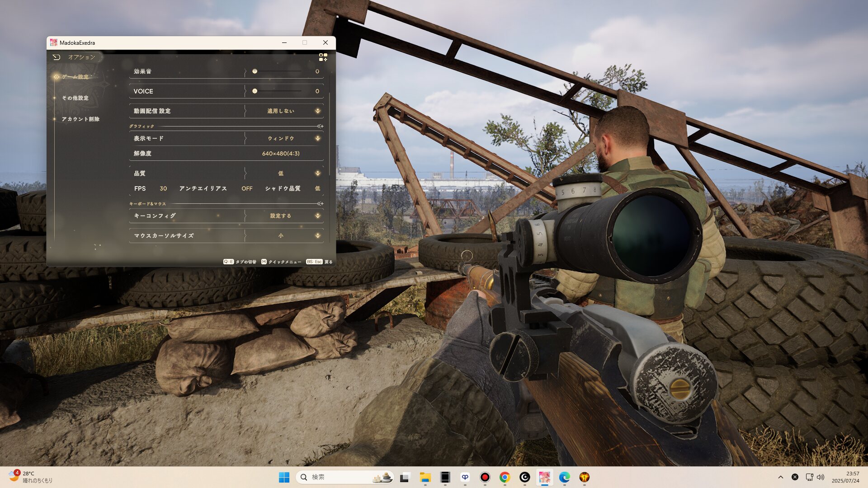Click the 効果音 volume slider handle

coord(255,71)
